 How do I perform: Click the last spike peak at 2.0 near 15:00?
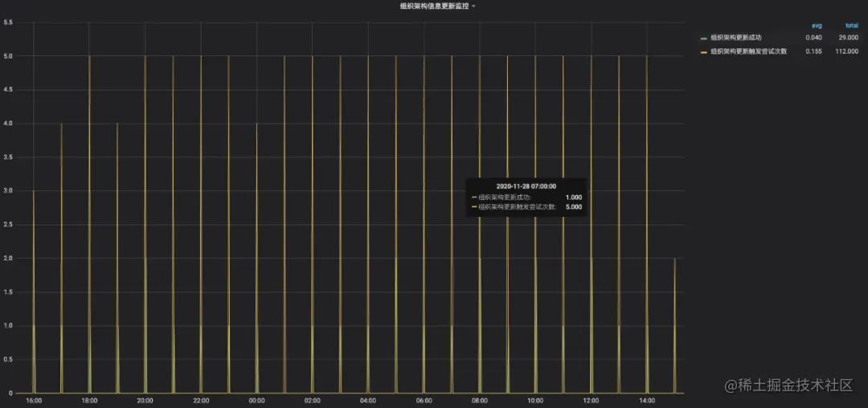click(674, 259)
